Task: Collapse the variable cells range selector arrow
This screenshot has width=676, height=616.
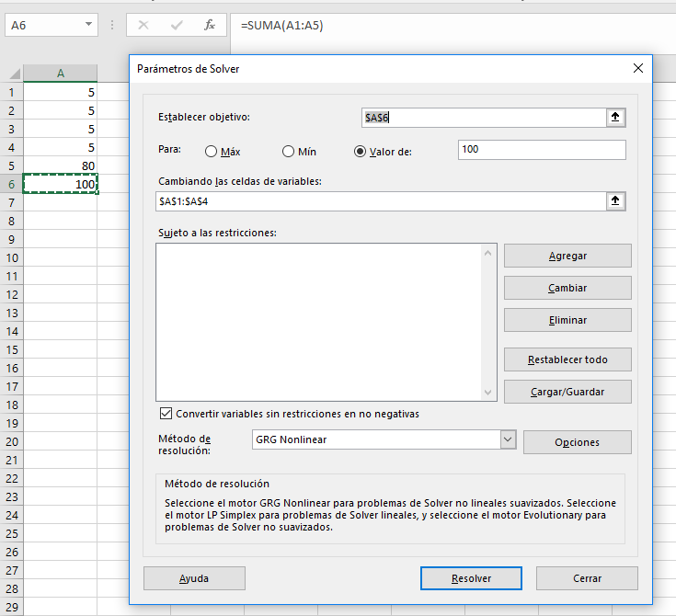Action: [x=615, y=200]
